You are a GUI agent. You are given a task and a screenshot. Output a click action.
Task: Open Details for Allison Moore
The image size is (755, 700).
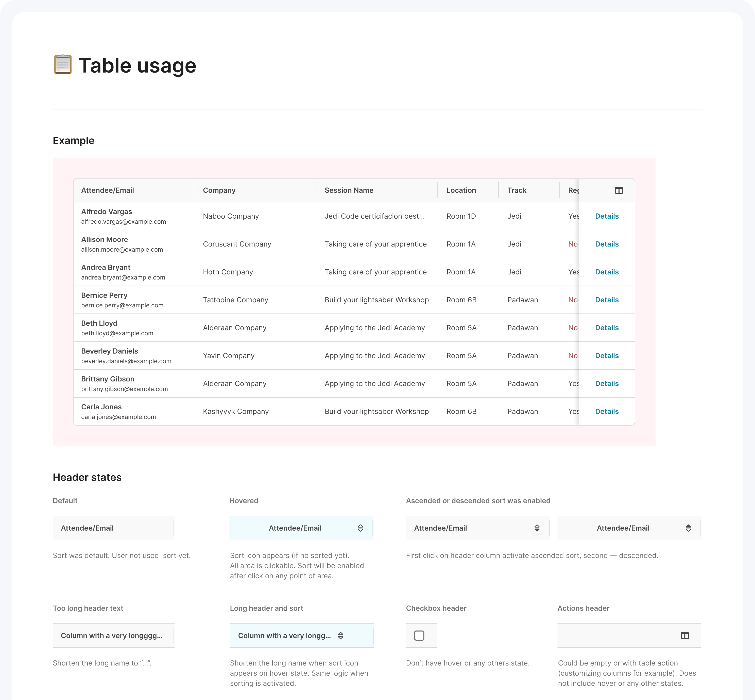click(607, 244)
